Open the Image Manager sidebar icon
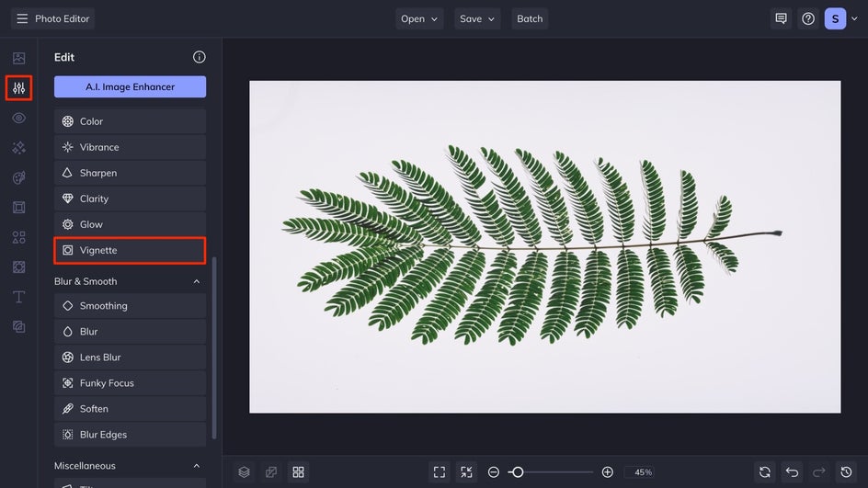 [x=18, y=58]
